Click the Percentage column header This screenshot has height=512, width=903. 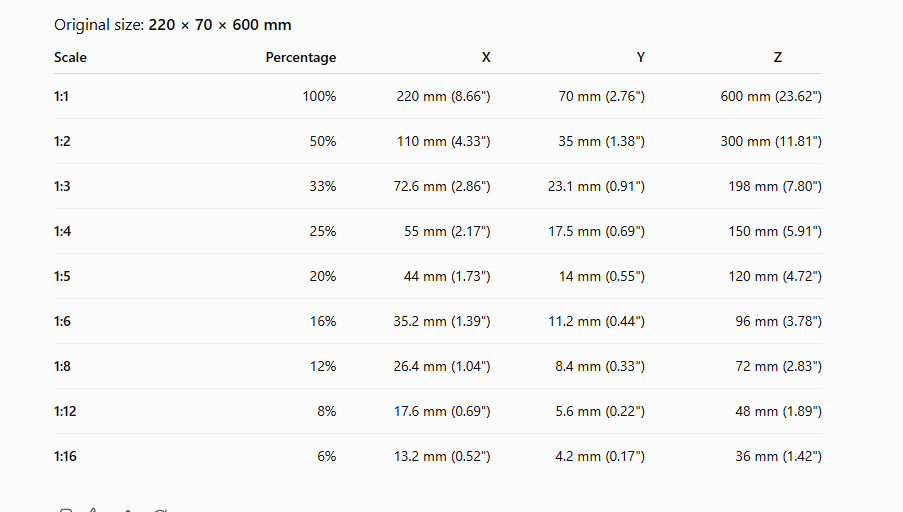pos(301,58)
